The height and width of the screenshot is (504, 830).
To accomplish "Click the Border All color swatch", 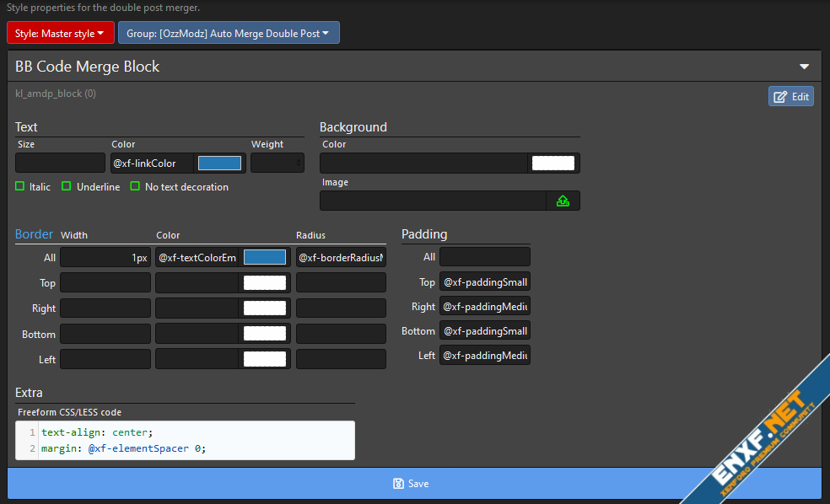I will (264, 258).
